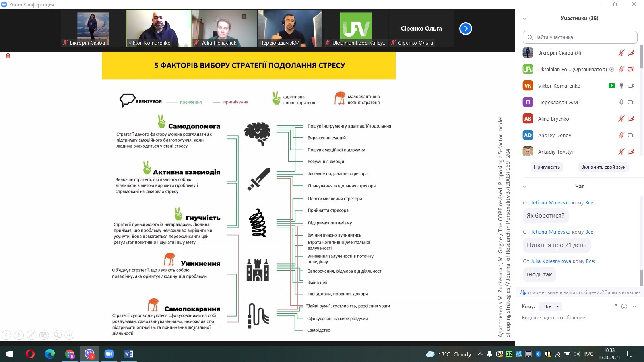The image size is (644, 362).
Task: Open Chrome from taskbar
Action: point(70,354)
